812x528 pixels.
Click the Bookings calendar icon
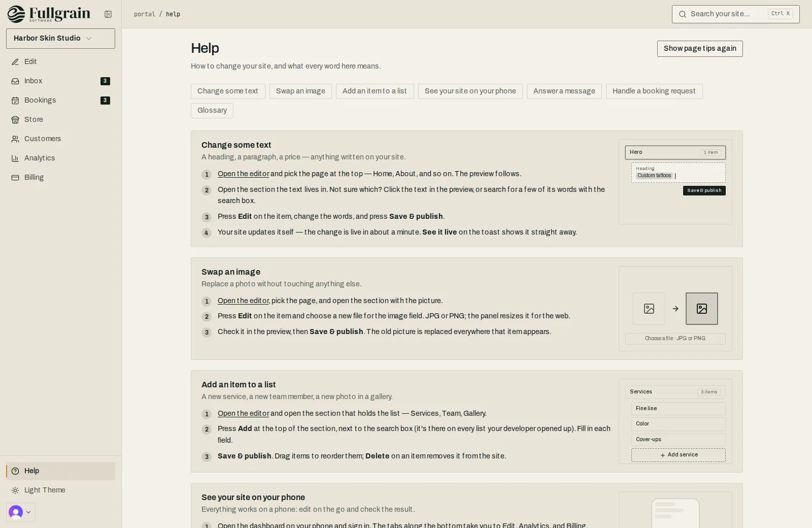click(15, 101)
